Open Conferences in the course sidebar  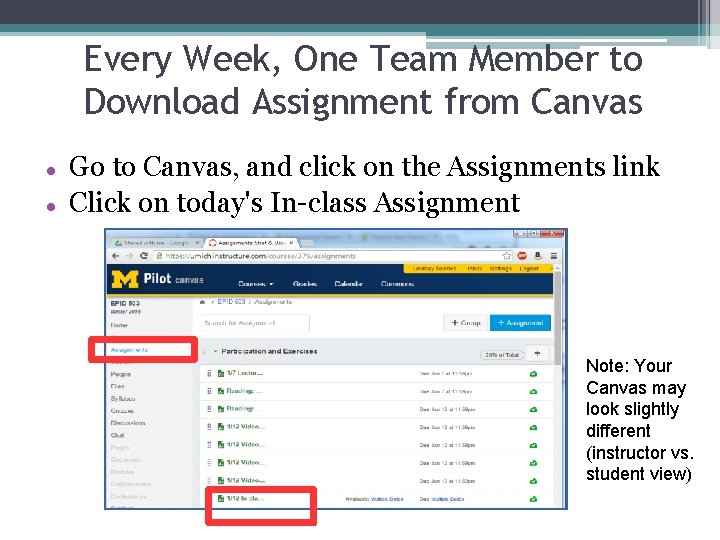click(x=129, y=496)
